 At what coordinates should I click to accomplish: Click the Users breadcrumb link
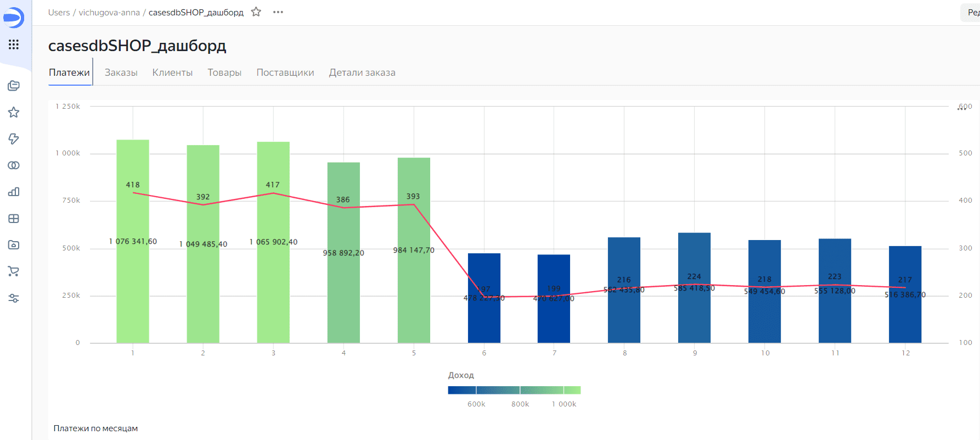click(x=59, y=12)
